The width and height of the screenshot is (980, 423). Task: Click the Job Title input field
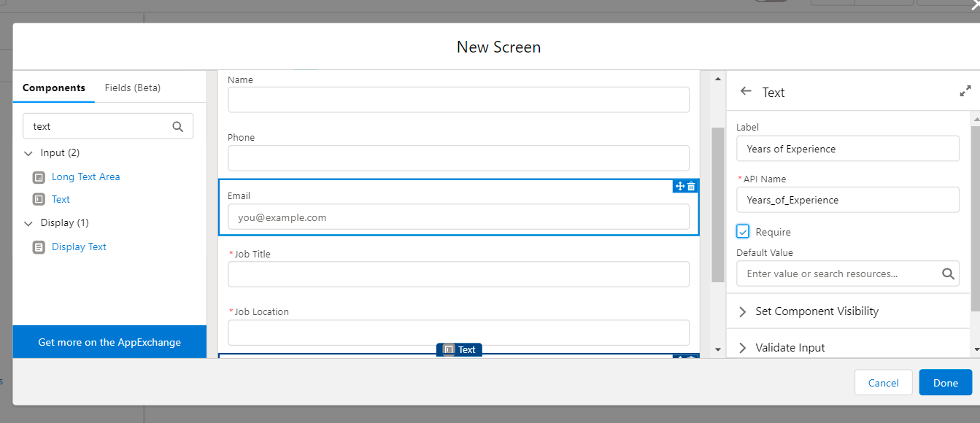pos(458,274)
